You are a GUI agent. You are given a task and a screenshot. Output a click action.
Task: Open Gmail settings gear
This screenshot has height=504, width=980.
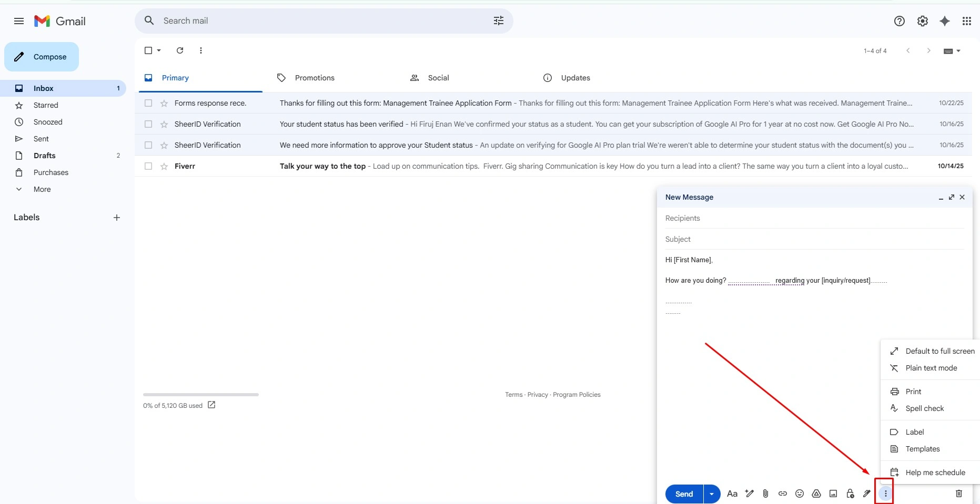click(x=923, y=21)
